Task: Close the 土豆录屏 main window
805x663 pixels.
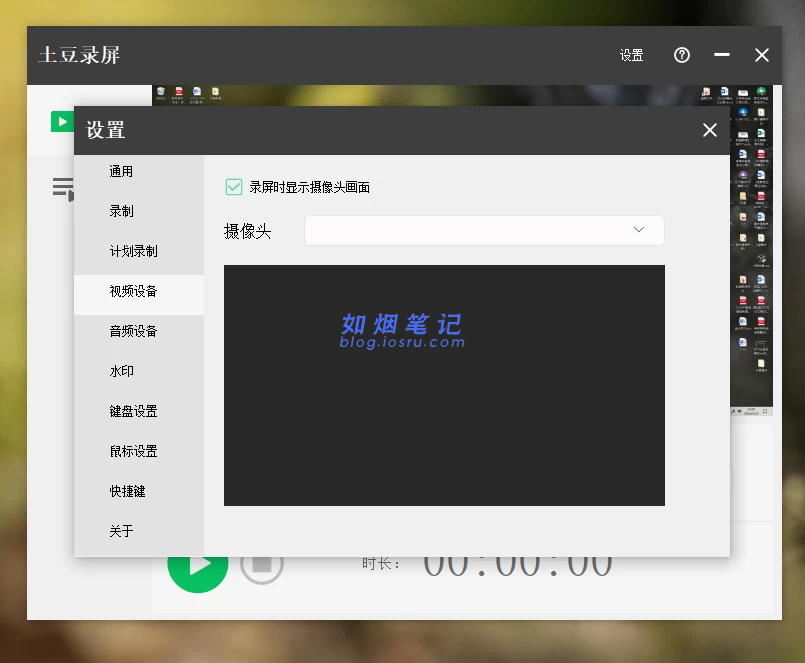Action: pyautogui.click(x=762, y=55)
